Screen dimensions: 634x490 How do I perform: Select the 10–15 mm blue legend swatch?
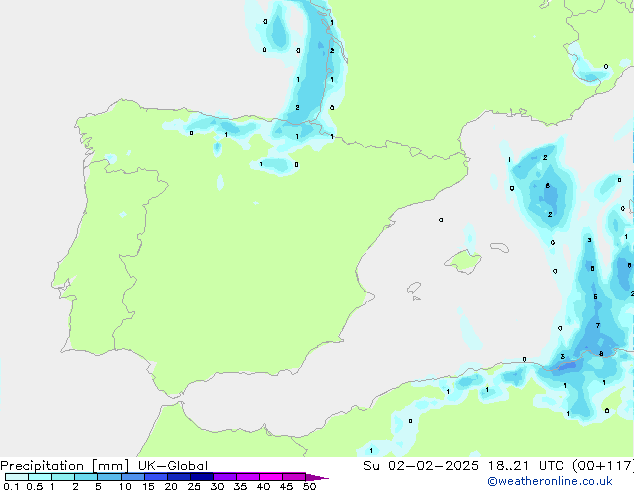[133, 477]
